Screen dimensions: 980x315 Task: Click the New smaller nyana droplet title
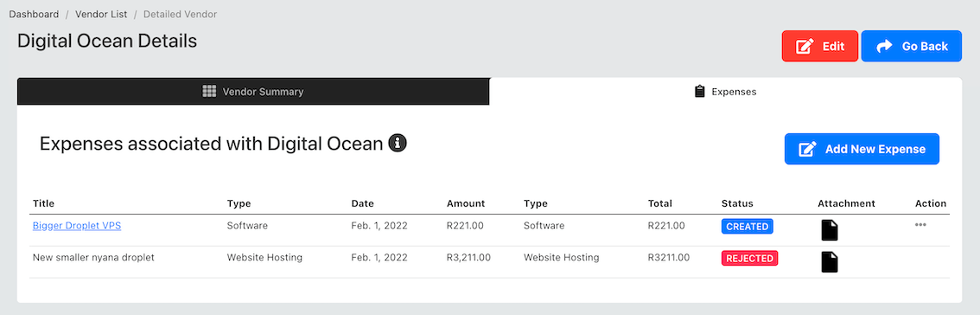[x=93, y=257]
